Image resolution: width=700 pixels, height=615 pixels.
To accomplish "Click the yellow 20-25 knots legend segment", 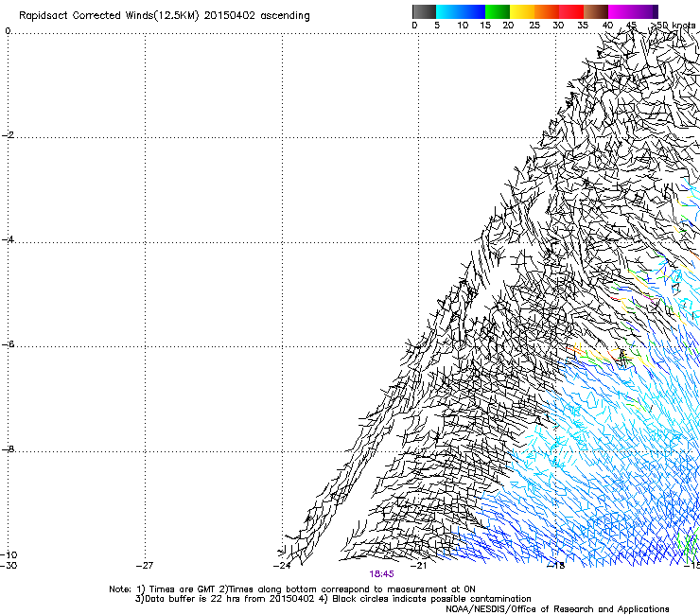I will click(x=522, y=11).
